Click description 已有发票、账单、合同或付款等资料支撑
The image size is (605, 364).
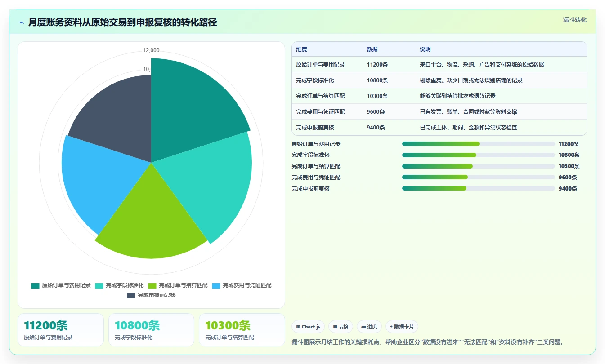click(468, 112)
